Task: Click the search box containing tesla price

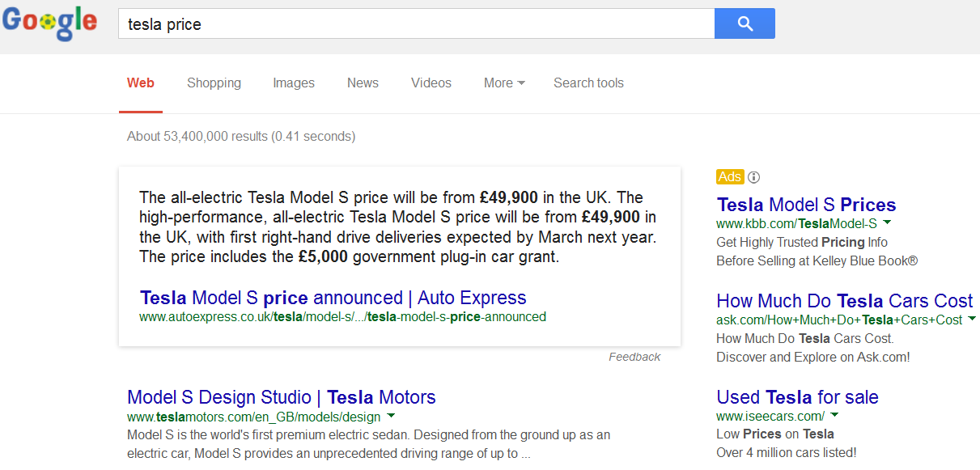Action: 416,24
